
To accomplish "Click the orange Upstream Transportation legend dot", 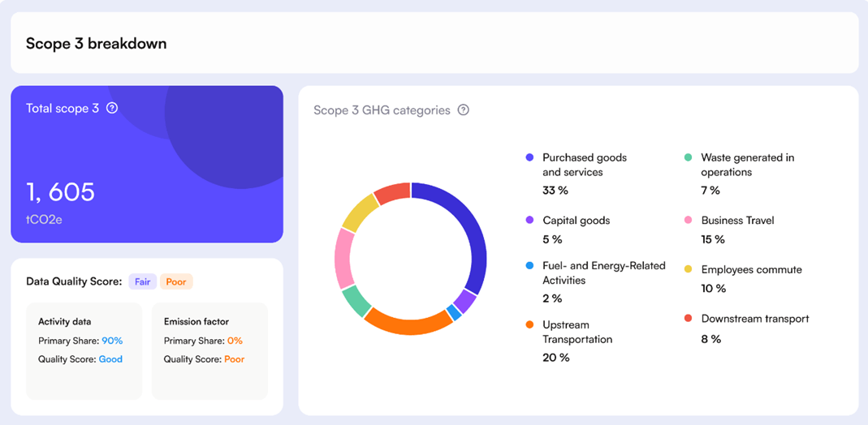I will click(529, 325).
